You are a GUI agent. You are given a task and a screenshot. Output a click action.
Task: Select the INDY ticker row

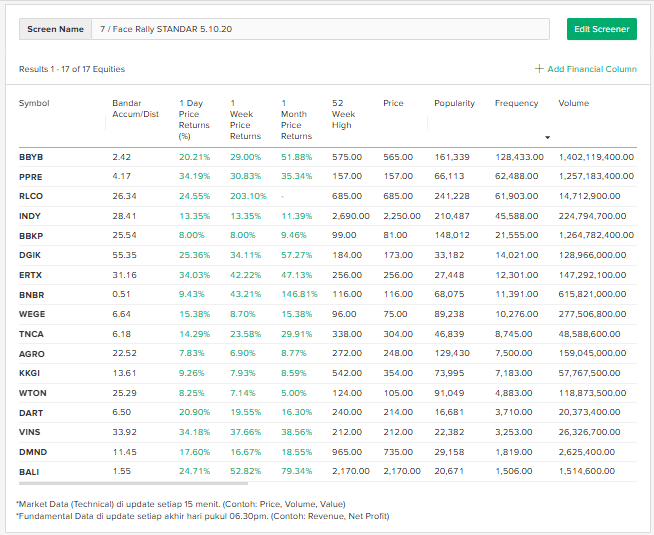click(30, 216)
